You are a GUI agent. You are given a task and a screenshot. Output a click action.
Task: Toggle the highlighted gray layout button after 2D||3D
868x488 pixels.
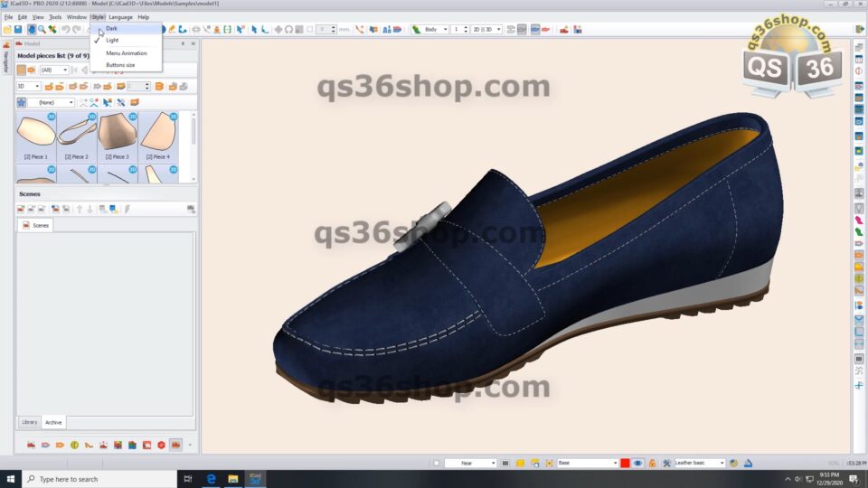click(522, 29)
